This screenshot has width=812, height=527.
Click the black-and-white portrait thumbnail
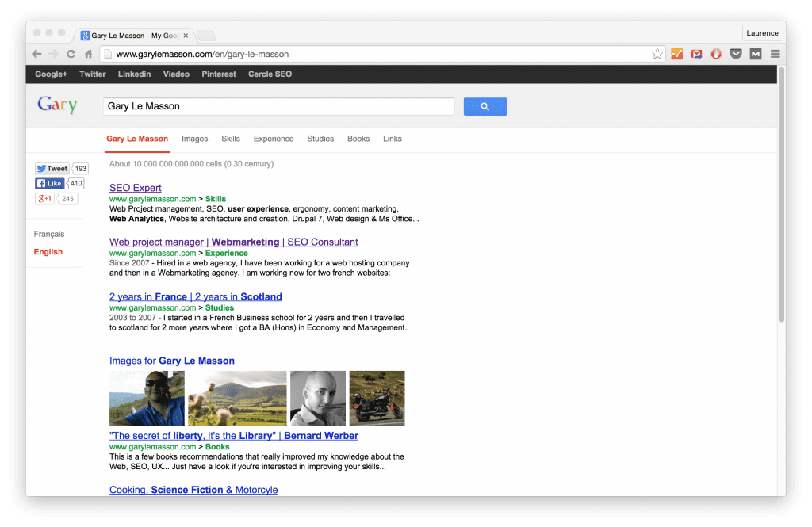(x=318, y=399)
